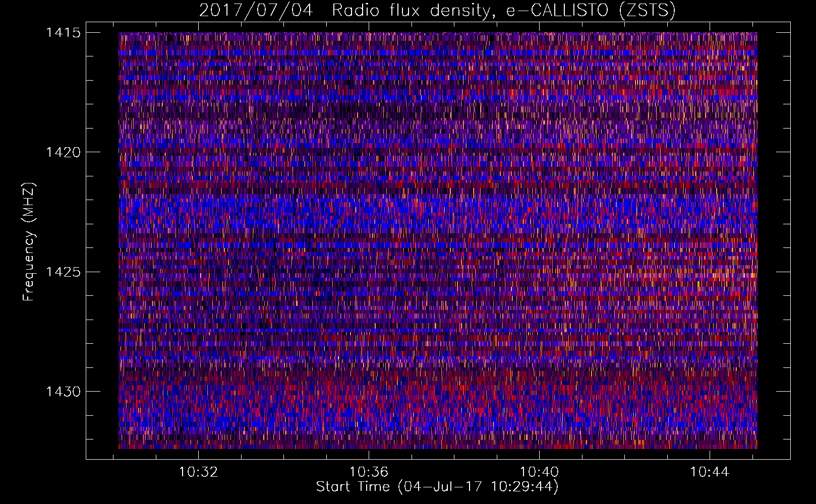The height and width of the screenshot is (504, 816).
Task: Click the "Start Time (04-Jul-17 10:29:44)" axis caption
Action: tap(437, 487)
